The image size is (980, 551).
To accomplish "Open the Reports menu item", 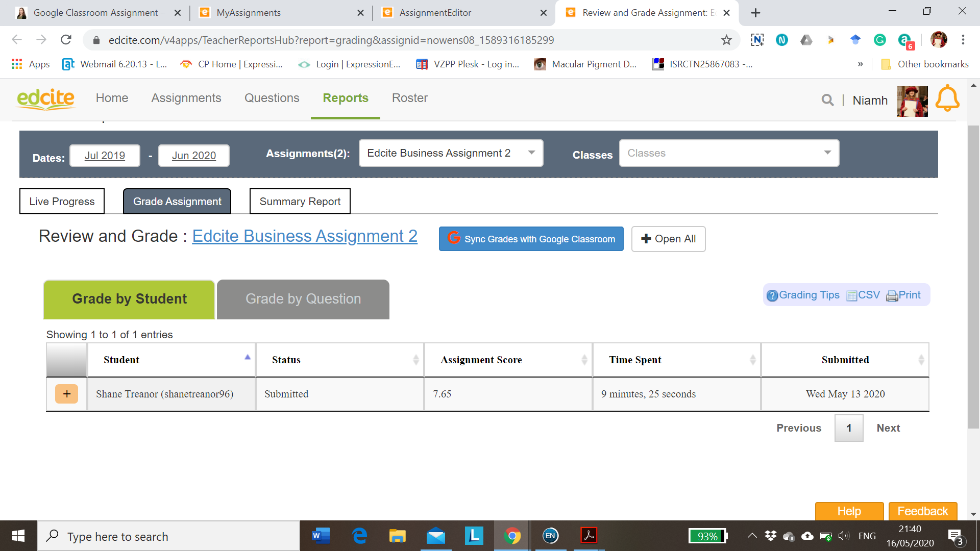I will [x=345, y=98].
